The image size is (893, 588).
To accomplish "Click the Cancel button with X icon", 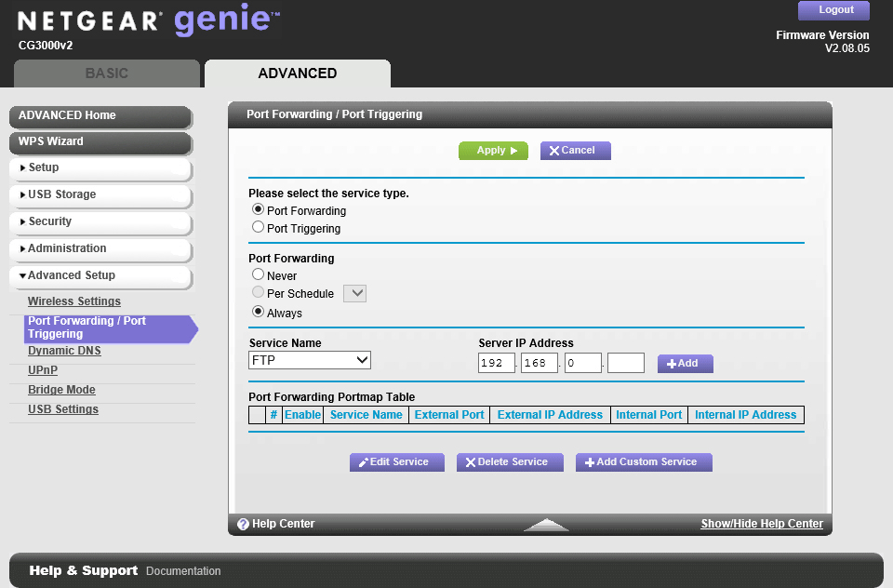I will (575, 151).
